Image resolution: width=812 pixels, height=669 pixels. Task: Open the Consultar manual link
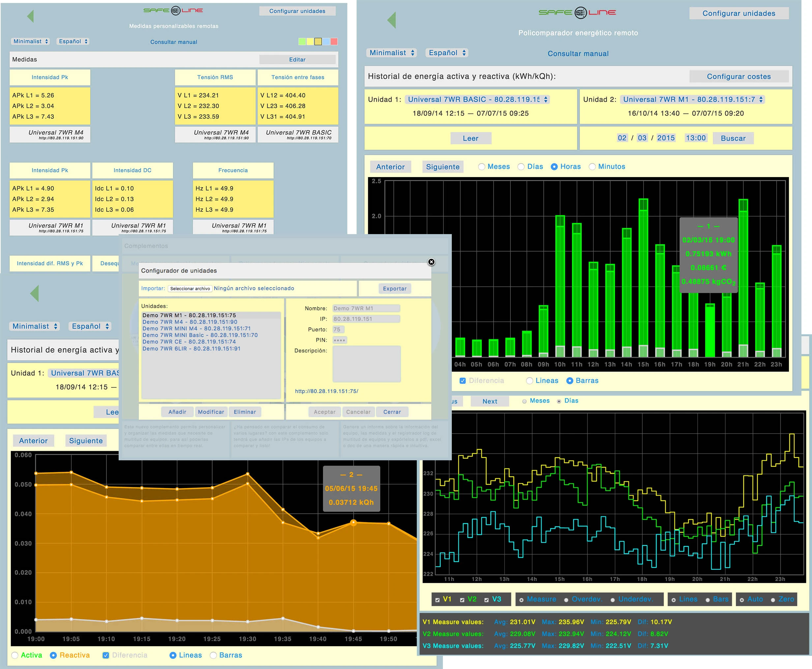[174, 42]
